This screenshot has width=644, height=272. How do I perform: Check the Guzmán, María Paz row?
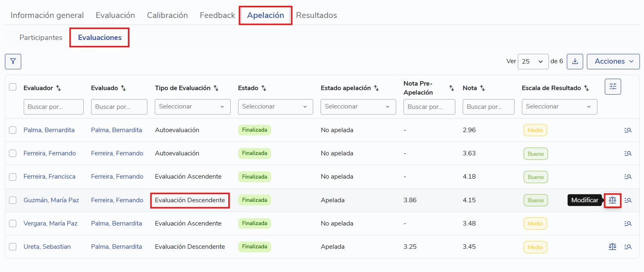13,200
